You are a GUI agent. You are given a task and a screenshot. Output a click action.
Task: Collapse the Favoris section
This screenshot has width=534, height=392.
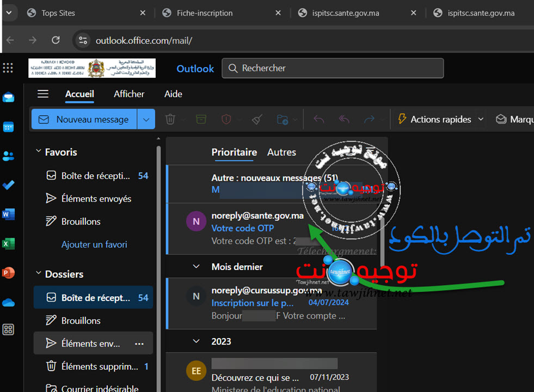point(39,151)
